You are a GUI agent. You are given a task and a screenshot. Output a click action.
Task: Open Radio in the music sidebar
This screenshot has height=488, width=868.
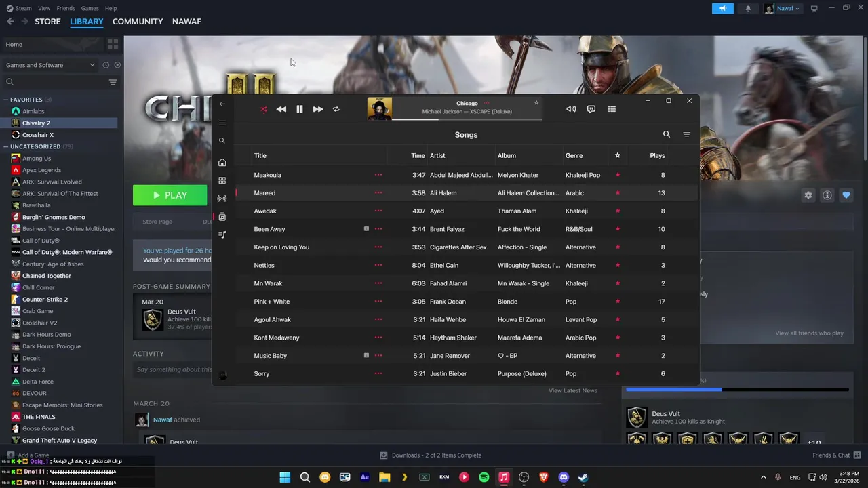coord(222,199)
